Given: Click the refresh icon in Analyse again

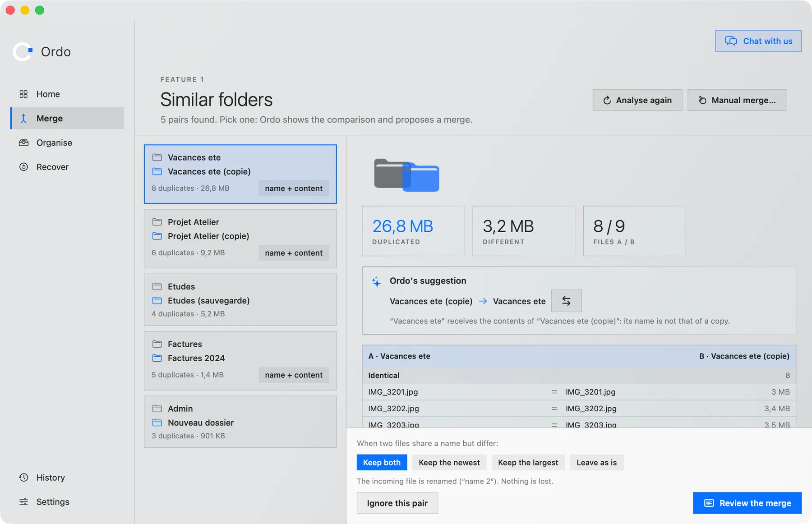Looking at the screenshot, I should click(x=607, y=100).
